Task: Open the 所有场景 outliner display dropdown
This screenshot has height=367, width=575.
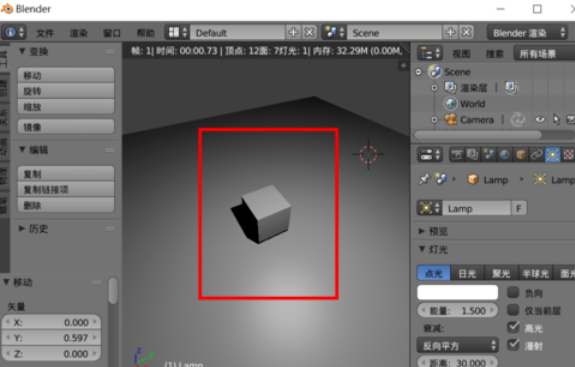Action: (x=544, y=54)
